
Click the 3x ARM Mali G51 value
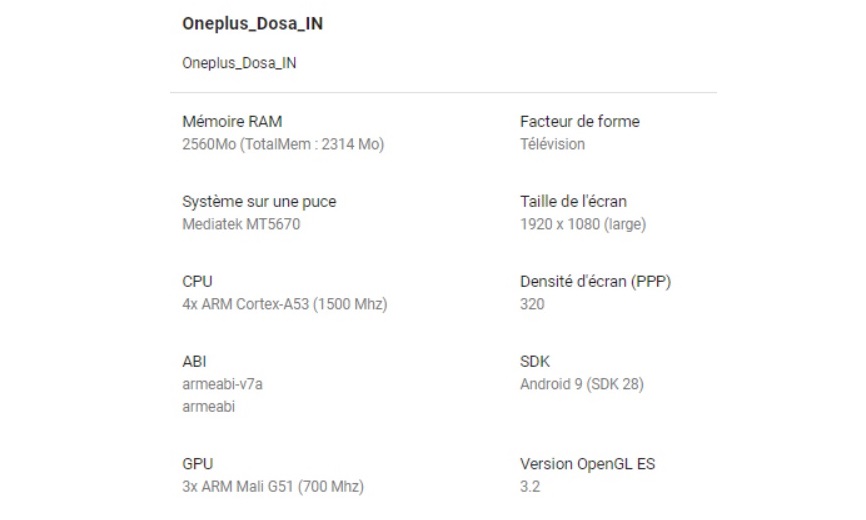coord(273,487)
